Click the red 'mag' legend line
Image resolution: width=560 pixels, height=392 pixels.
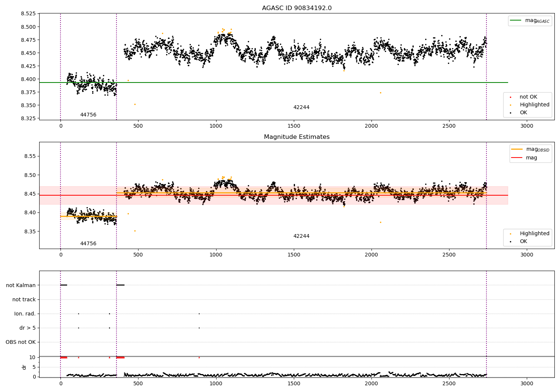click(x=517, y=158)
